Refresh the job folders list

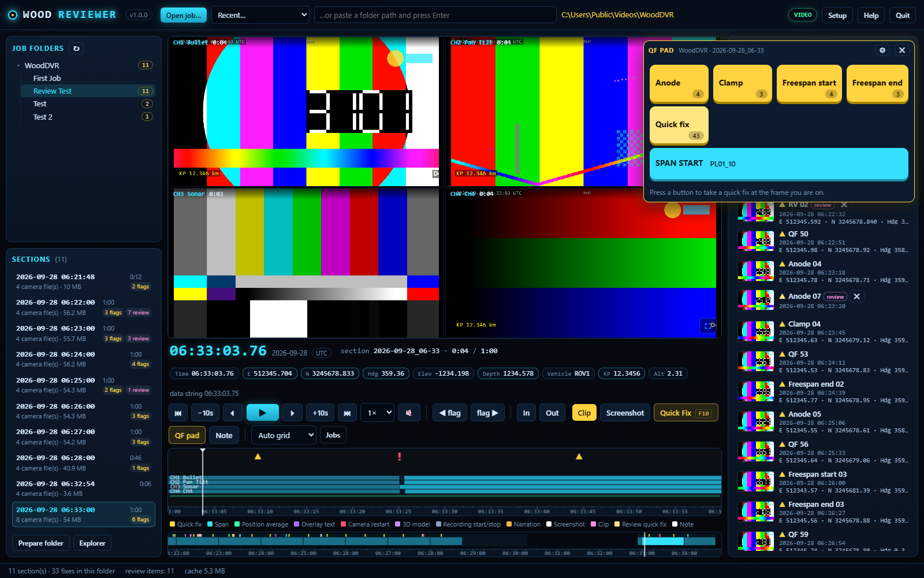click(76, 49)
